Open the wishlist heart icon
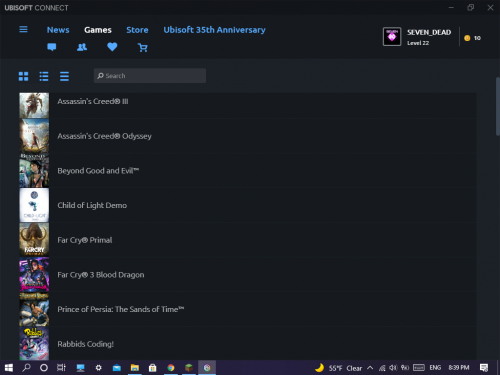Image resolution: width=500 pixels, height=375 pixels. [x=112, y=47]
